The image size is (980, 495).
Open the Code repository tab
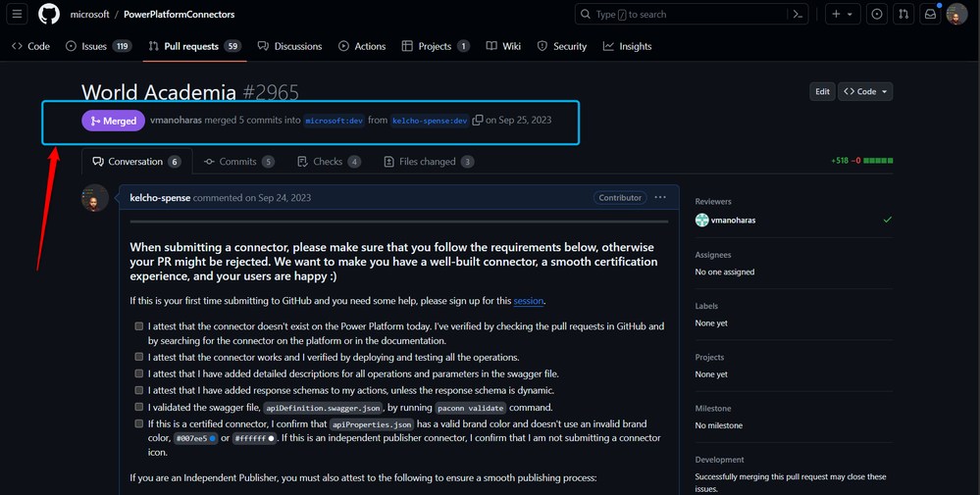coord(31,46)
